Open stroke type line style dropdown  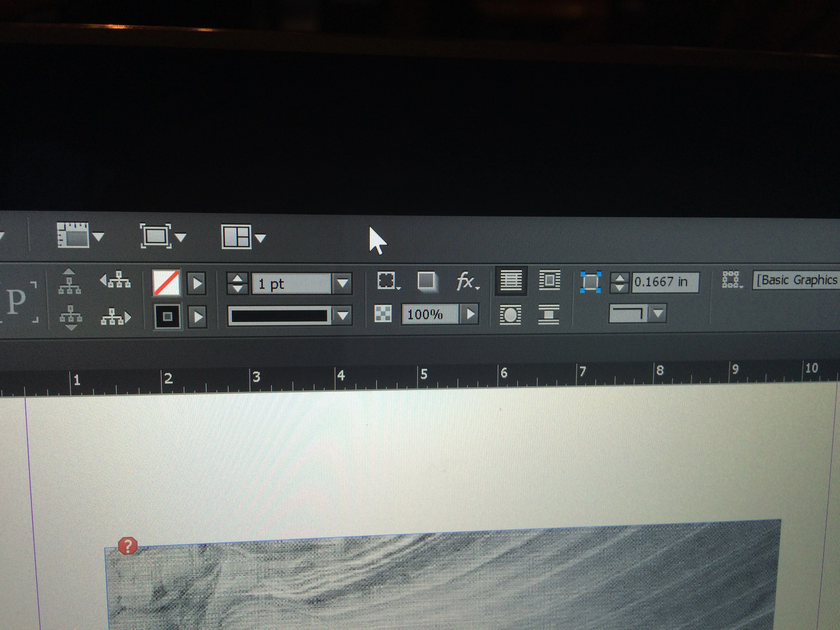coord(343,316)
